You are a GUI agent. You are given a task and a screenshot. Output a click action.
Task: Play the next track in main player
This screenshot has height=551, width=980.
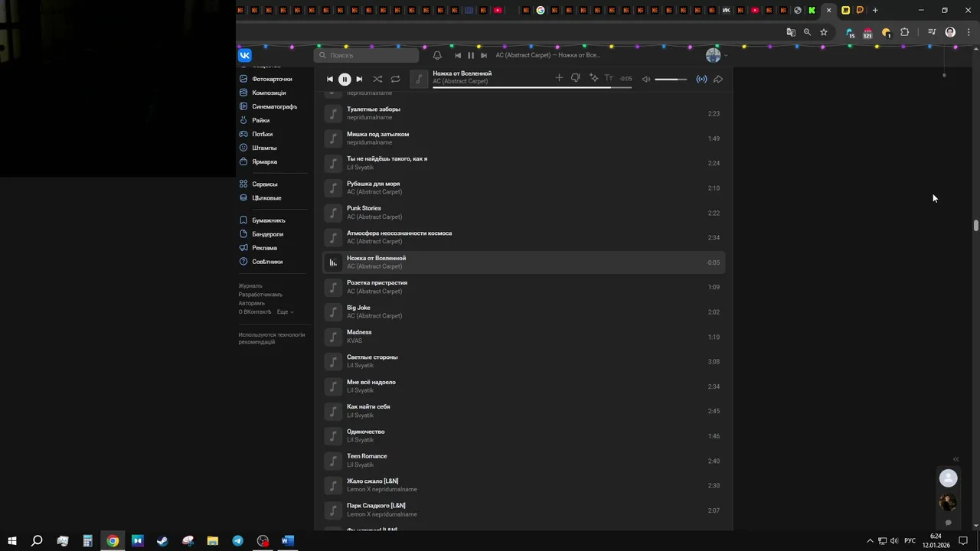(x=359, y=79)
